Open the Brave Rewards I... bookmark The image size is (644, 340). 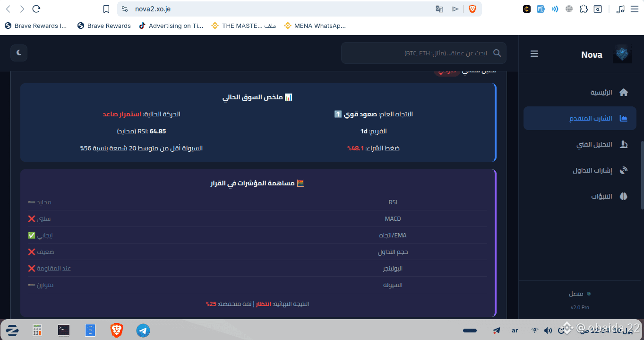coord(36,26)
